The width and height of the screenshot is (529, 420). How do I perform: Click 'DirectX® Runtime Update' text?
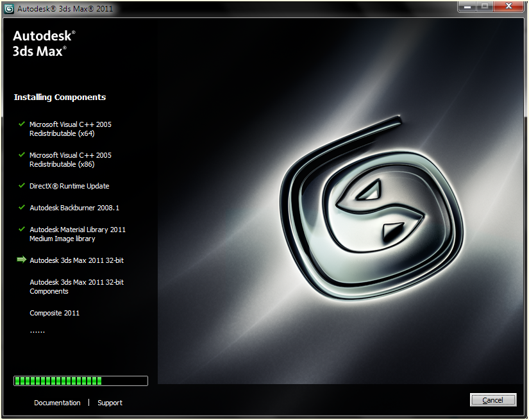(69, 186)
